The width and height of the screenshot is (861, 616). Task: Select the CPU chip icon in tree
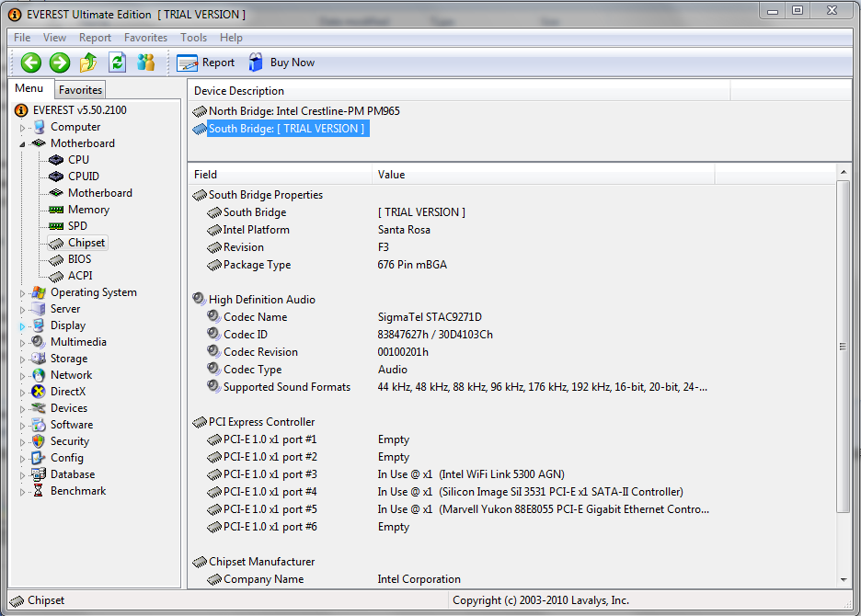[56, 160]
